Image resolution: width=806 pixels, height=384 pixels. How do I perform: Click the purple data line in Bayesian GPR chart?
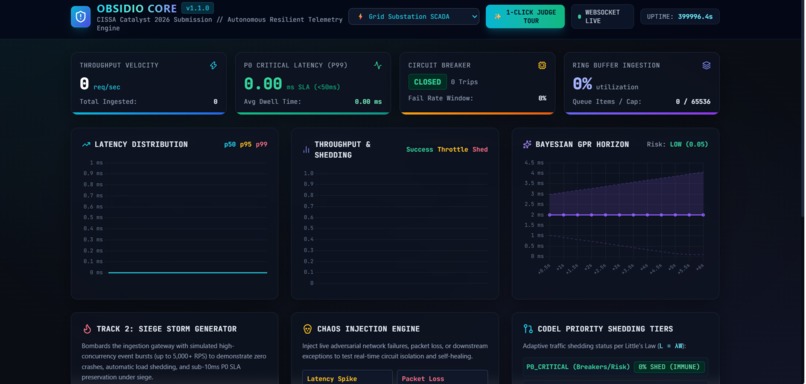[x=626, y=215]
